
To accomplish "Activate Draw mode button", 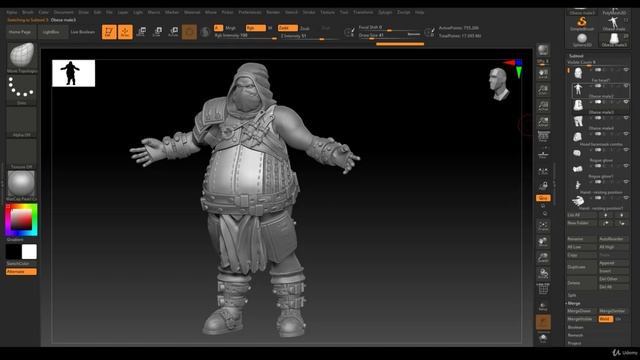I will pyautogui.click(x=125, y=32).
